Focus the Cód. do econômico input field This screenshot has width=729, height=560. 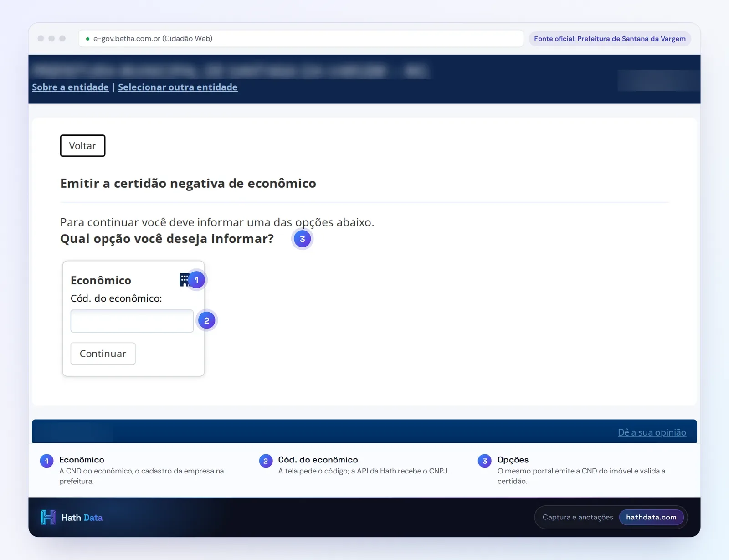coord(132,321)
